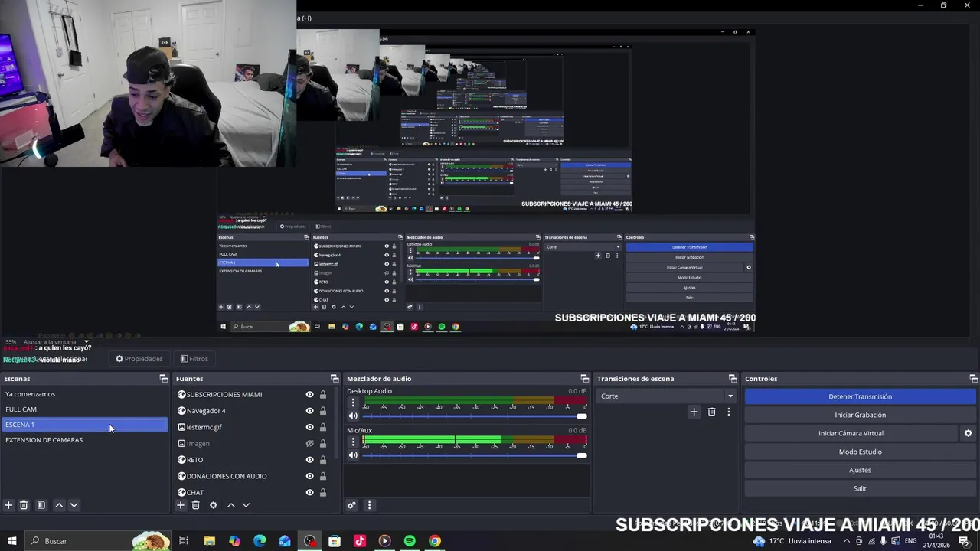Hide the RETO source

point(309,460)
